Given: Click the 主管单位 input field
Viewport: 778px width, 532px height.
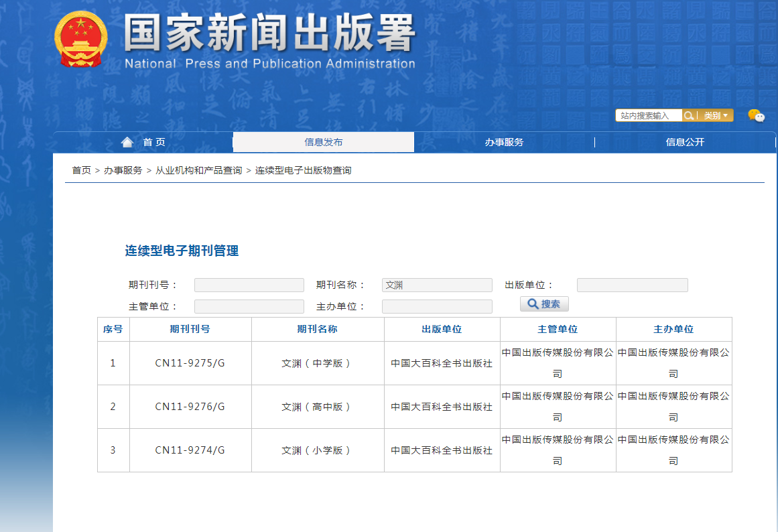Looking at the screenshot, I should (249, 307).
